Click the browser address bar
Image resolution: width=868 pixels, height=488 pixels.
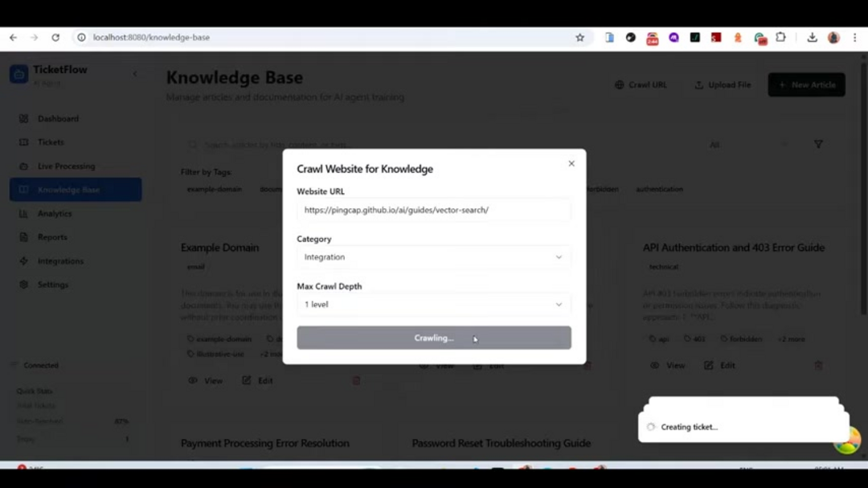326,38
